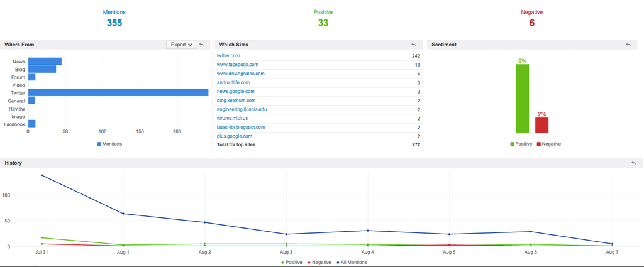Image resolution: width=644 pixels, height=267 pixels.
Task: Open the www.facebook.com link
Action: pos(237,65)
